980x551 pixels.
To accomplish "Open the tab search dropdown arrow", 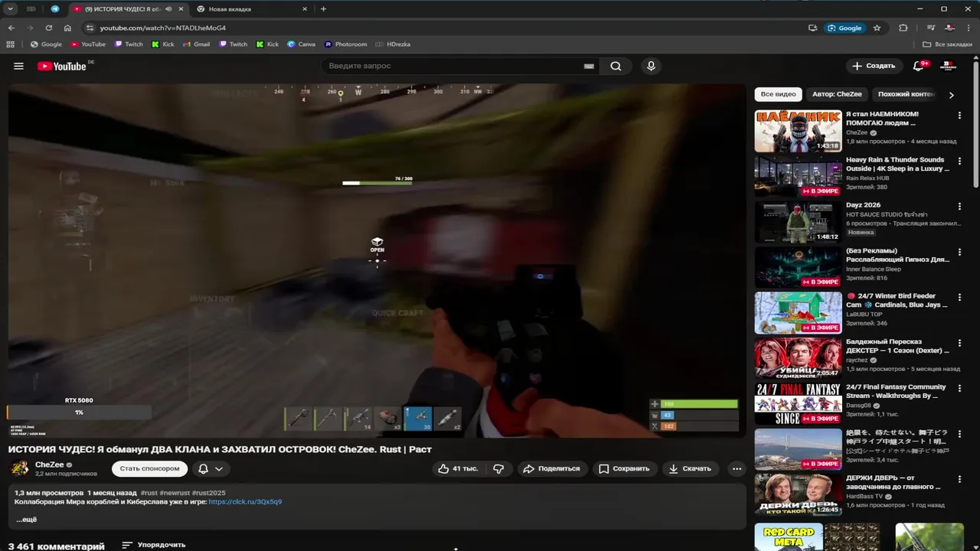I will pyautogui.click(x=11, y=9).
